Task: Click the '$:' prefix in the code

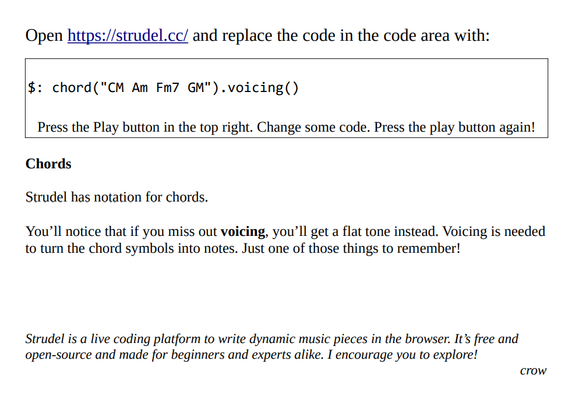Action: pyautogui.click(x=35, y=88)
